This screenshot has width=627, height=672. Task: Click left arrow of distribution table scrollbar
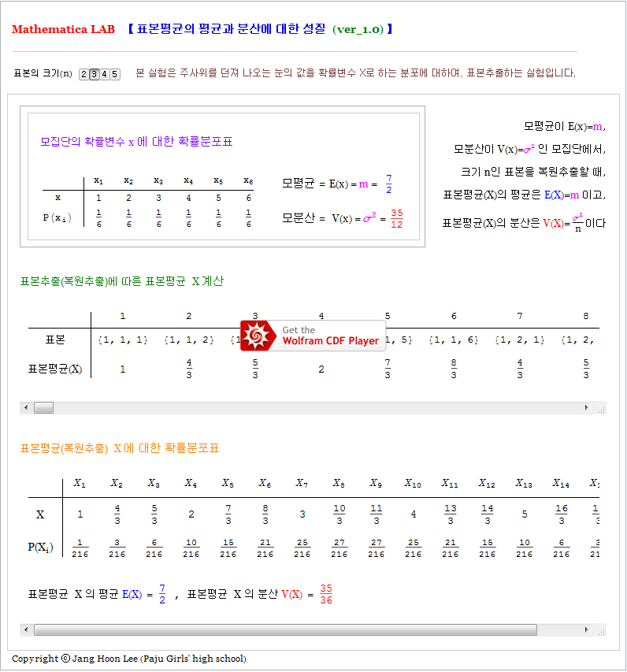coord(26,630)
